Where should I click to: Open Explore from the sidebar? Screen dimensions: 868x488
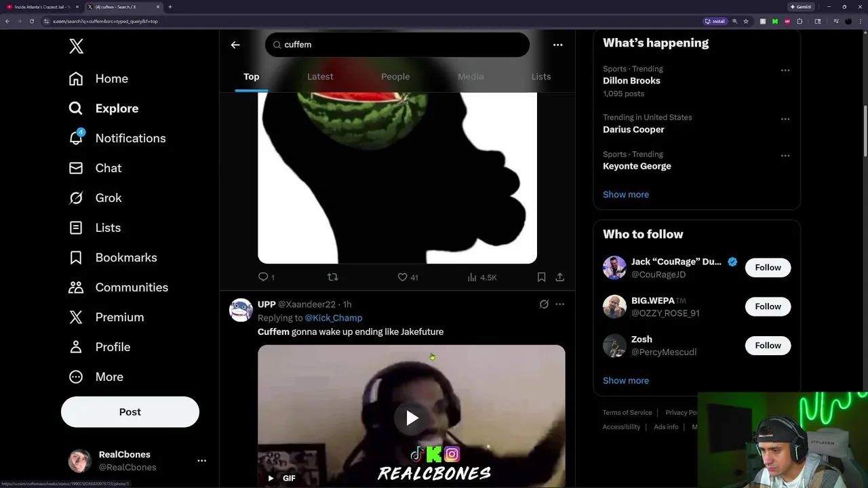point(104,108)
